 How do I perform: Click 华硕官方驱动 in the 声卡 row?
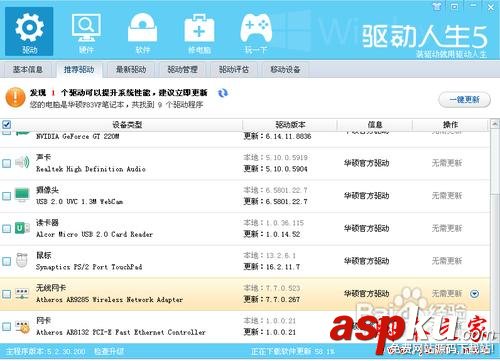click(x=366, y=163)
